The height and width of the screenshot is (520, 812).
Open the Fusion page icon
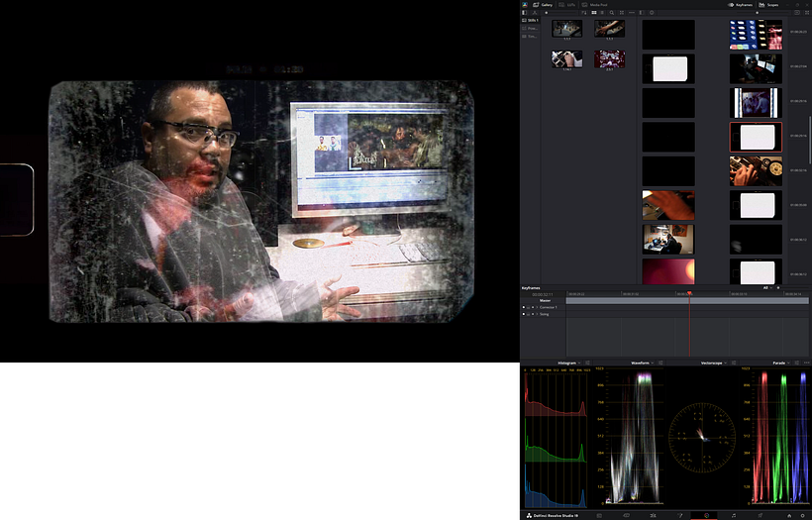[678, 515]
